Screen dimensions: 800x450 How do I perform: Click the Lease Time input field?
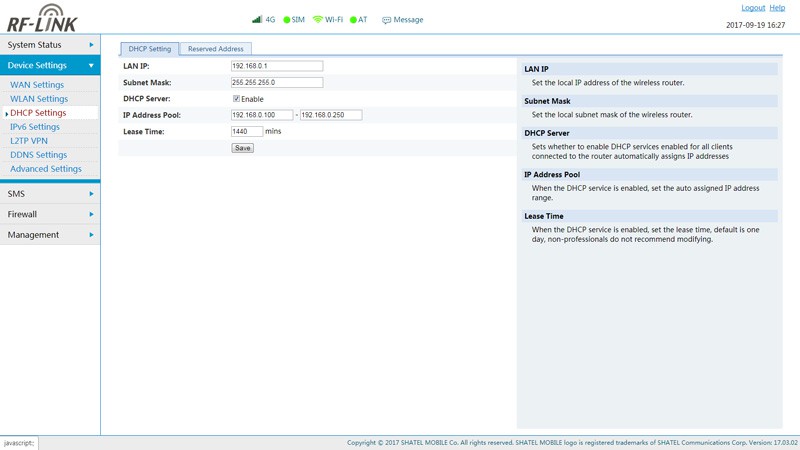point(246,131)
